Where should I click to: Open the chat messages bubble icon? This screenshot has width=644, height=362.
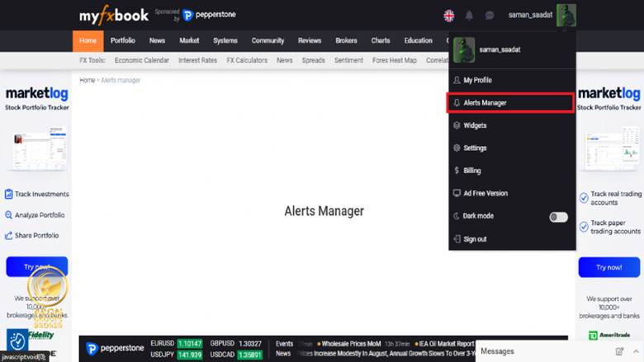[490, 15]
